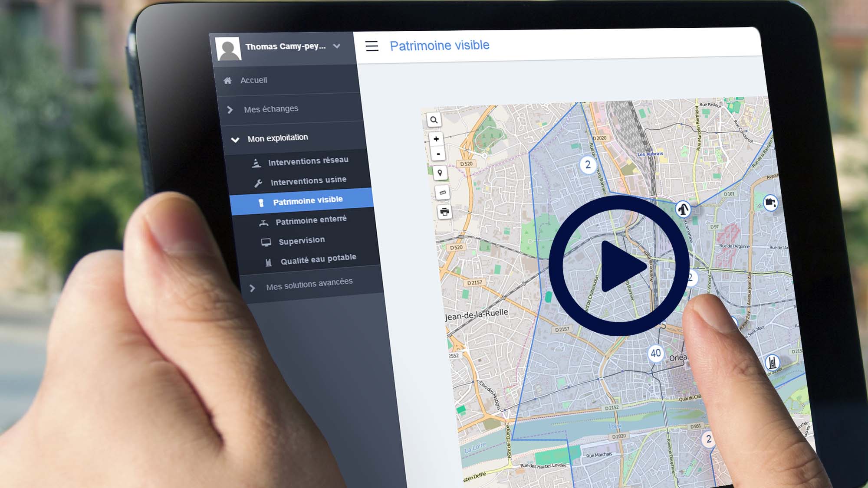Expand Mes solutions avancées section
This screenshot has width=868, height=488.
[309, 285]
